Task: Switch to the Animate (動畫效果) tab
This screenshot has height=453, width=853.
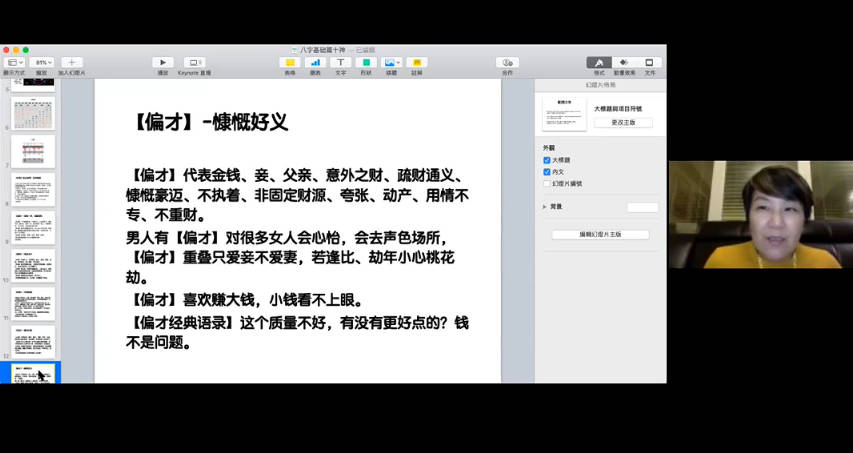Action: point(624,62)
